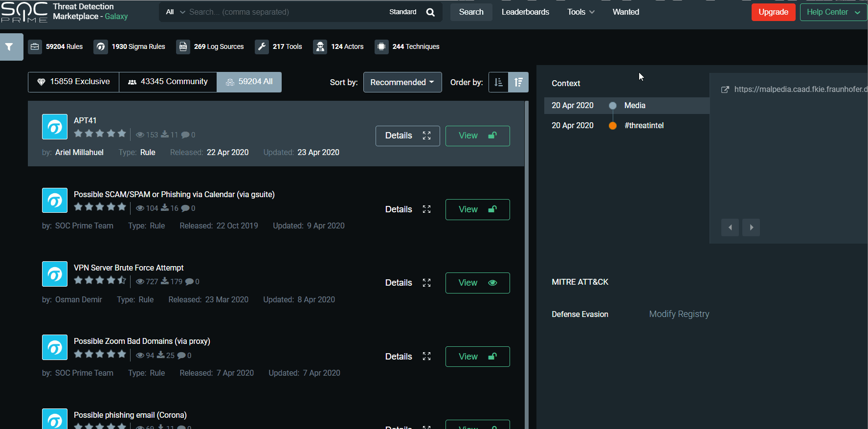
Task: Click the 59204 Rules icon
Action: pos(35,46)
